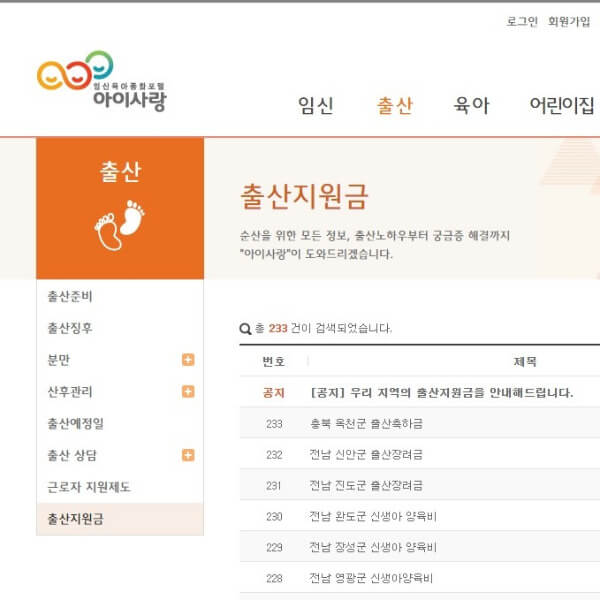Open post 전남 진도군 출산장려금
600x600 pixels.
366,486
